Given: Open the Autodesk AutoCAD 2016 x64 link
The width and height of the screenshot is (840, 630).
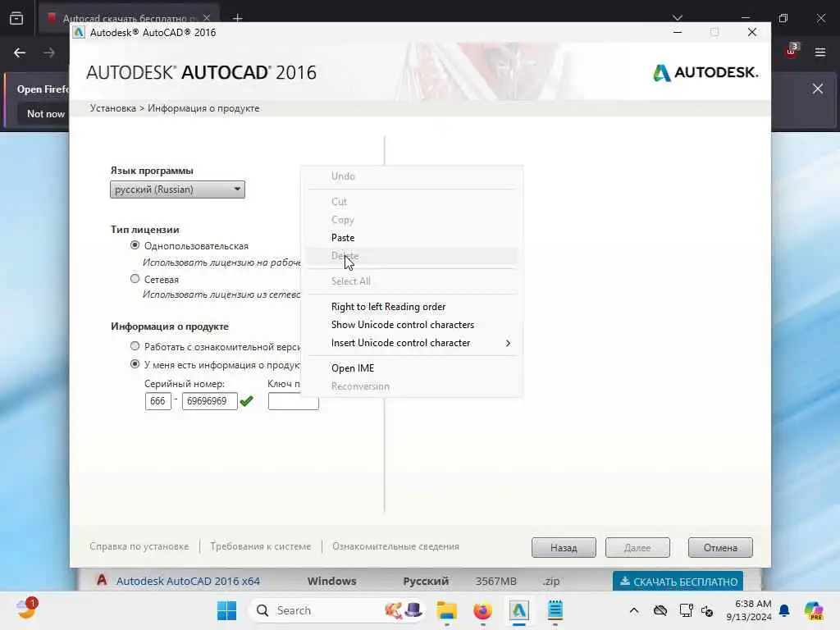Looking at the screenshot, I should (188, 581).
